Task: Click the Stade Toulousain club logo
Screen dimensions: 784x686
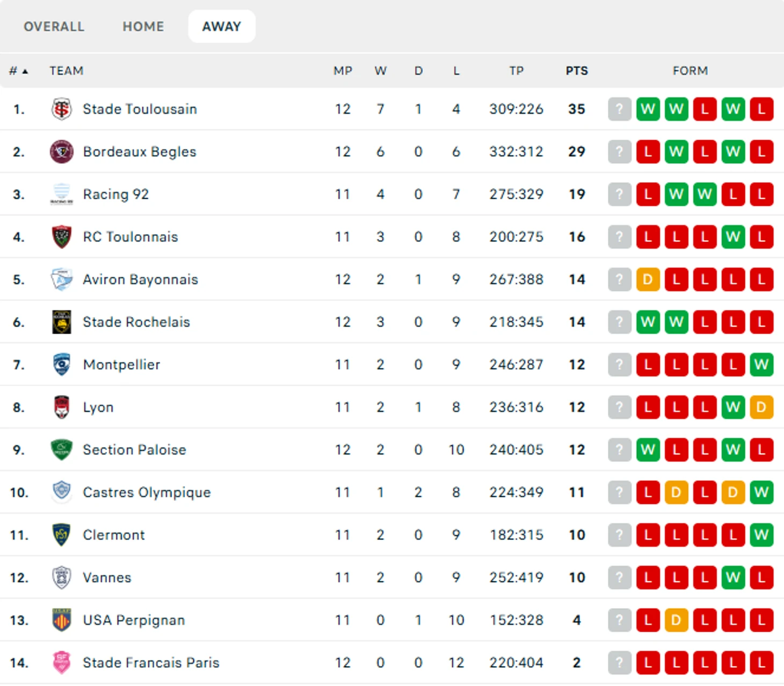Action: click(61, 109)
